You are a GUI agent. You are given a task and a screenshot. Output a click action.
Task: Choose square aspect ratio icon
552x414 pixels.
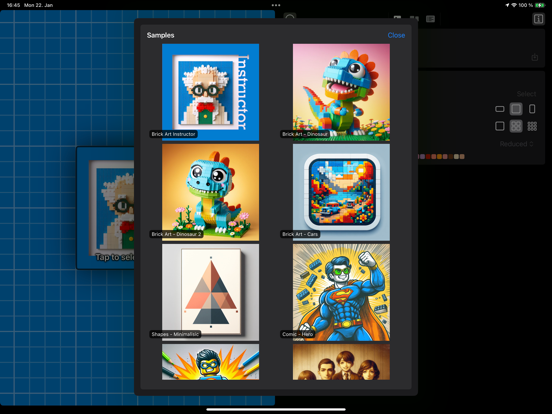coord(516,109)
